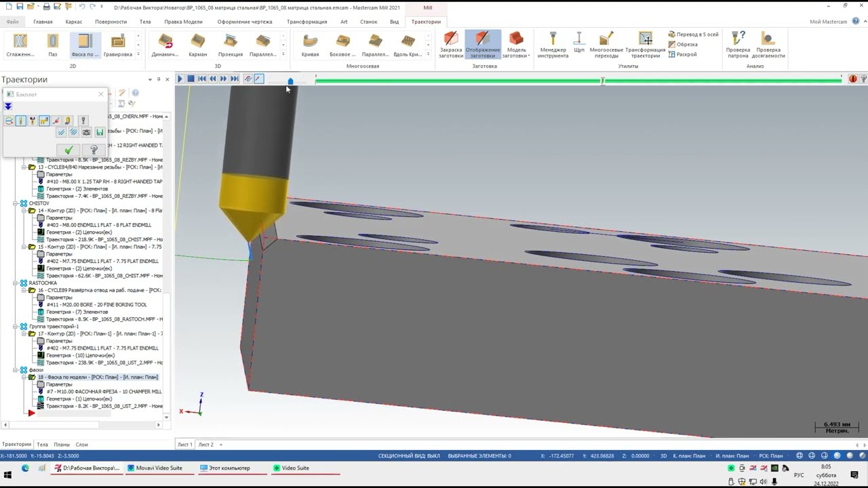Collapse the RASTOCHKA toolpath group
Screen dimensions: 868x488
(x=16, y=283)
